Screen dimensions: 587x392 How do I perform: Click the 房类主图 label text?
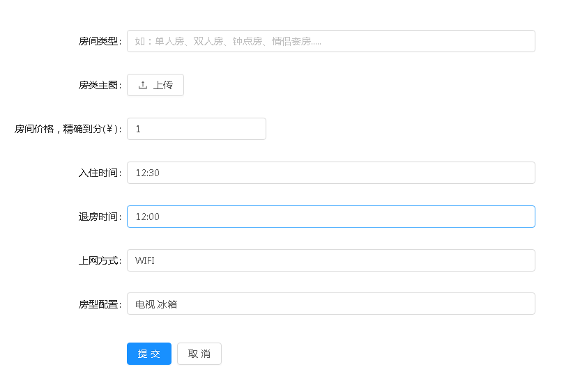click(100, 85)
